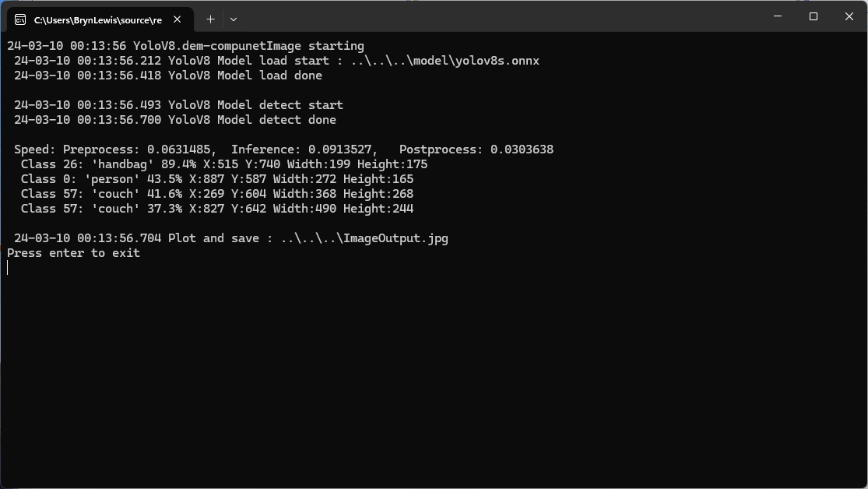Image resolution: width=868 pixels, height=489 pixels.
Task: Open a new tab with the plus button
Action: pyautogui.click(x=210, y=19)
